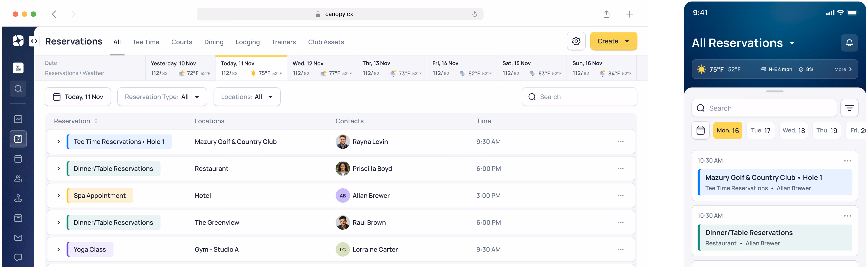Click the desktop Search reservations field
Viewport: 868px width, 267px height.
[x=579, y=97]
